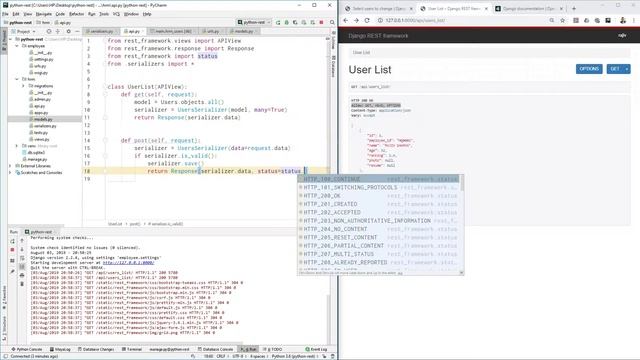Click the Debug bug icon in PyCharm toolbar
640x360 pixels.
click(x=287, y=22)
